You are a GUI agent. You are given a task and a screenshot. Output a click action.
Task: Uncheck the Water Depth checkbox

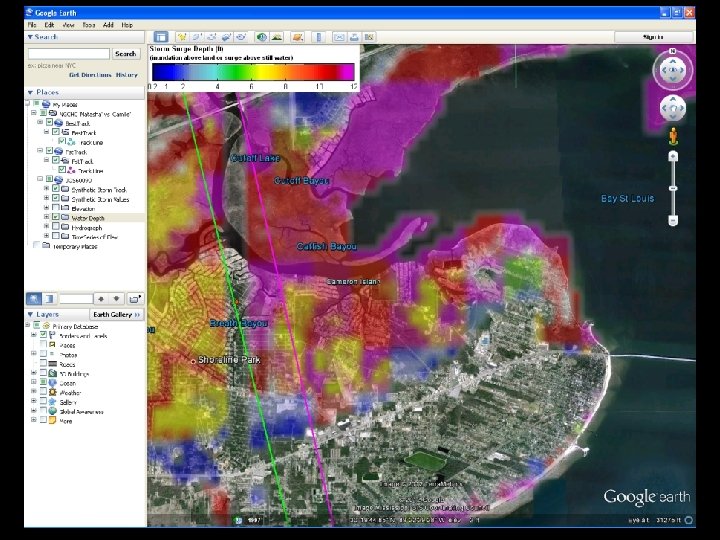coord(56,218)
